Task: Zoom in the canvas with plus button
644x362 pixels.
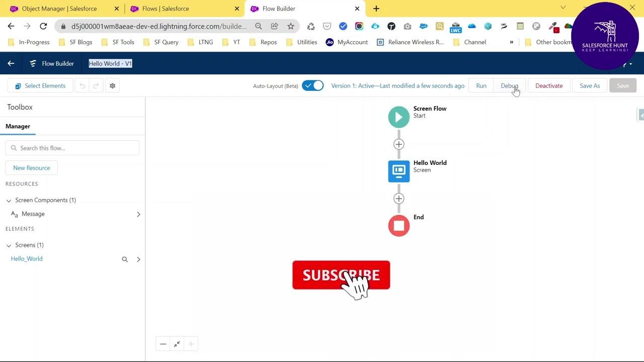Action: point(191,344)
